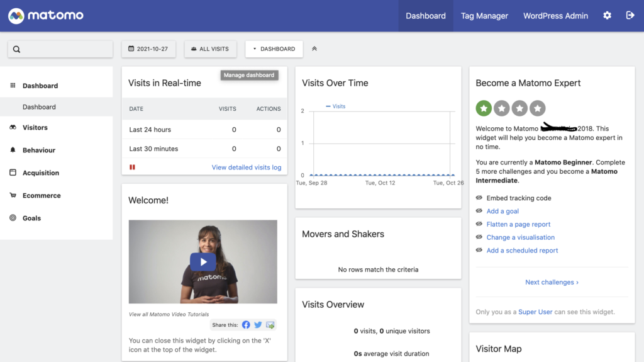This screenshot has height=362, width=644.
Task: Click the Goals target icon
Action: coord(13,218)
